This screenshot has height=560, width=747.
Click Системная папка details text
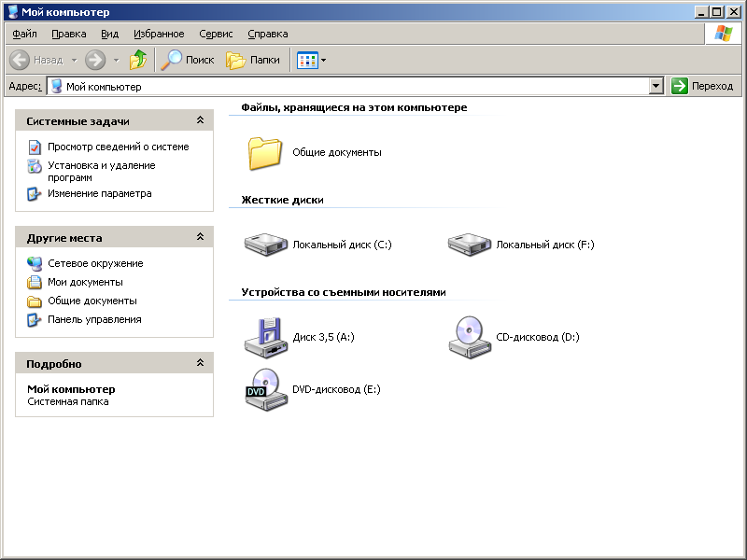tap(68, 402)
